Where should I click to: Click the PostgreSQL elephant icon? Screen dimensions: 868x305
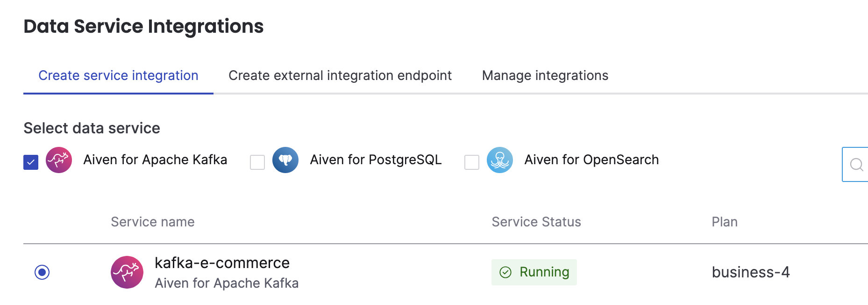[x=285, y=160]
